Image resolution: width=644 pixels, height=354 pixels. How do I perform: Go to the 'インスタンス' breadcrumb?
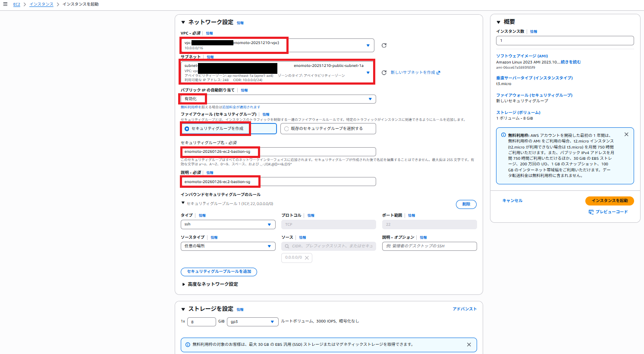tap(41, 4)
